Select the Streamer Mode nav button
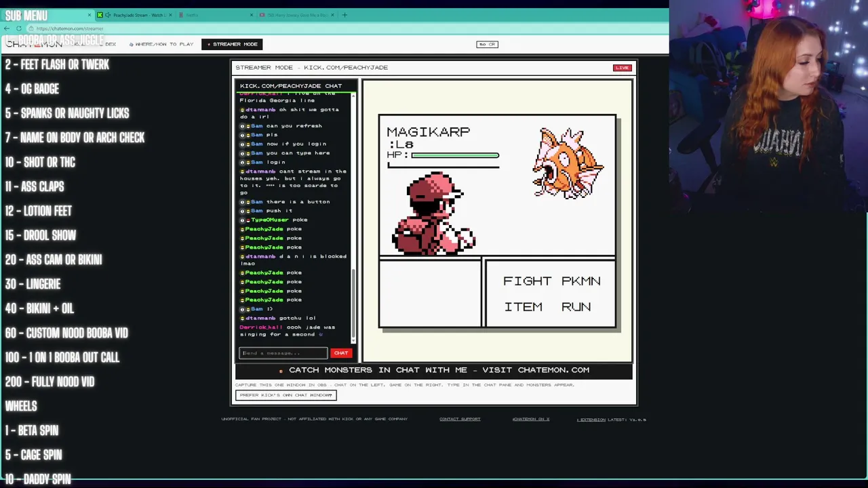 (232, 44)
